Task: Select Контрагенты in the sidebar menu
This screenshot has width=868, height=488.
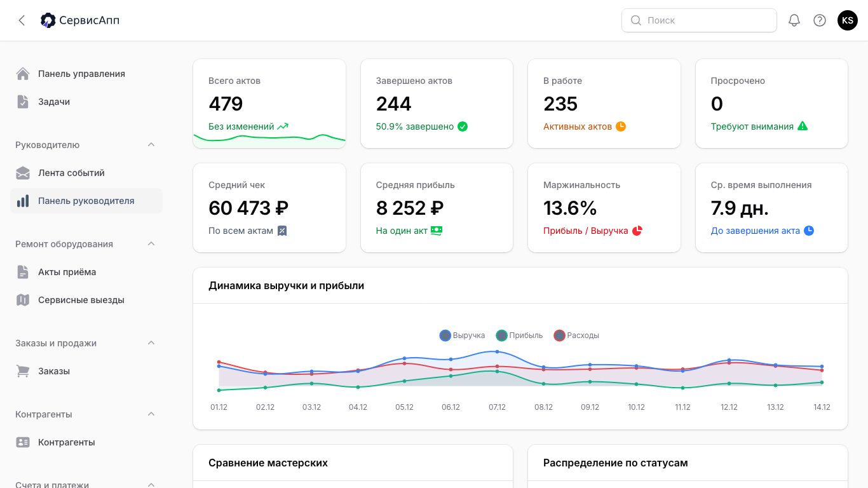Action: pyautogui.click(x=67, y=442)
